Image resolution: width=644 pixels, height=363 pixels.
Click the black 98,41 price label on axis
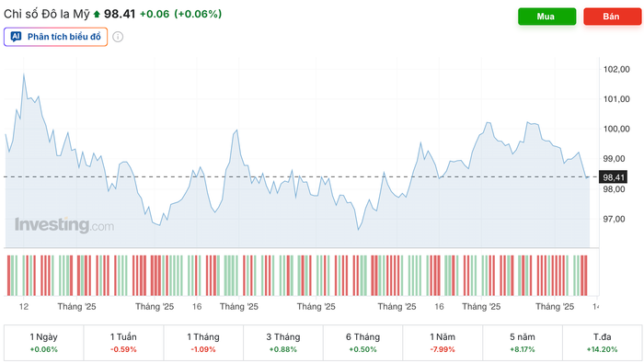coord(614,177)
